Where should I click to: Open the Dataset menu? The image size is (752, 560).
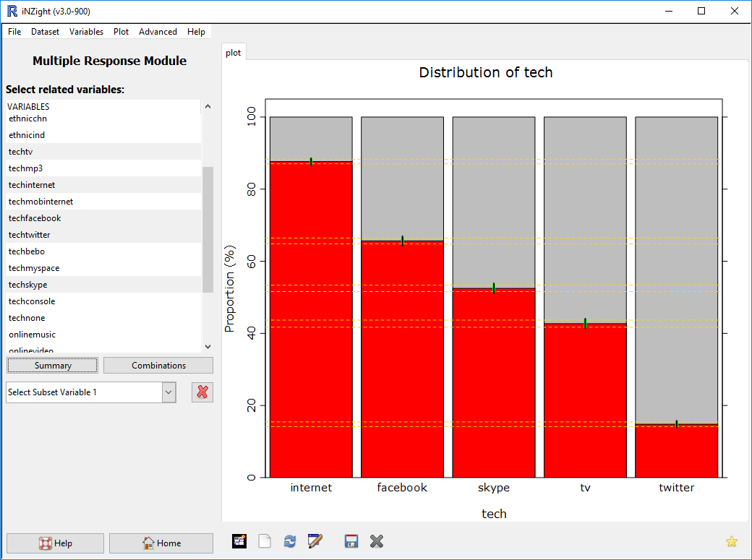tap(45, 32)
